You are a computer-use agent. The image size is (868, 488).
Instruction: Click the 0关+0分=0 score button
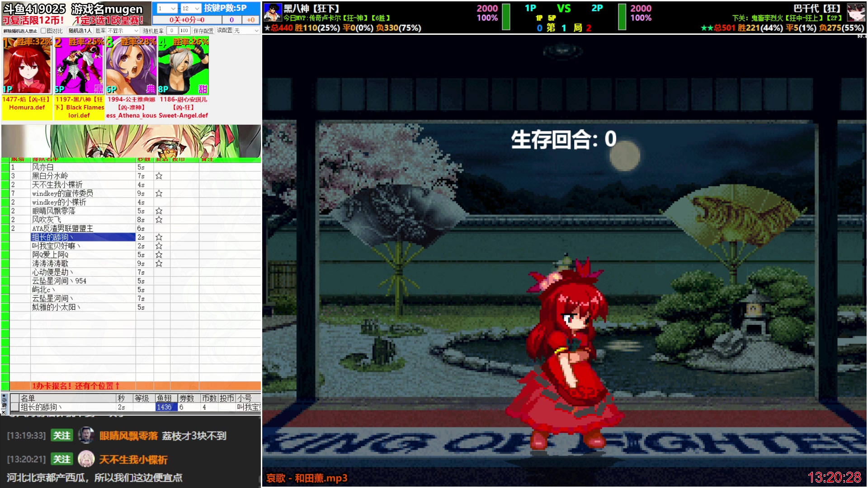187,20
